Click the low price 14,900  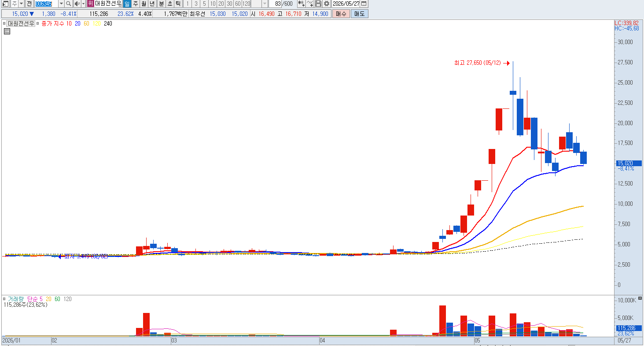320,14
